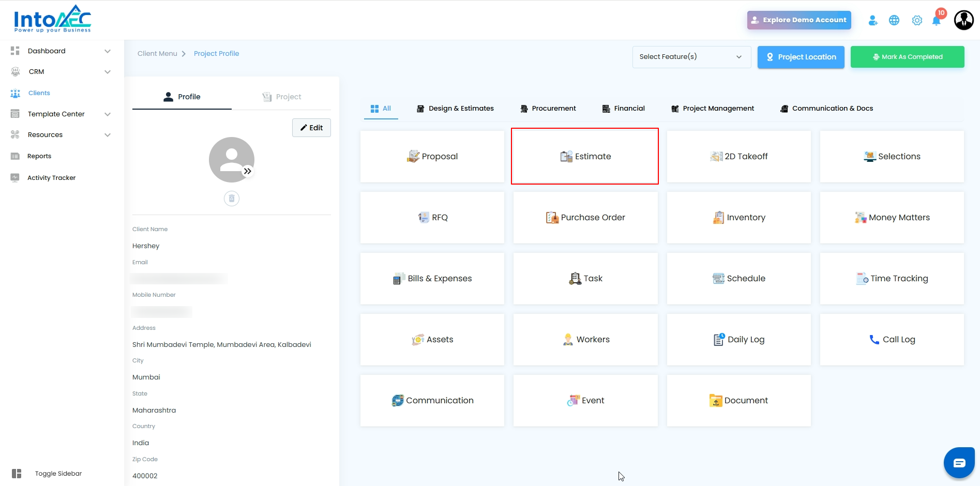
Task: Click the Project Location button
Action: point(801,57)
